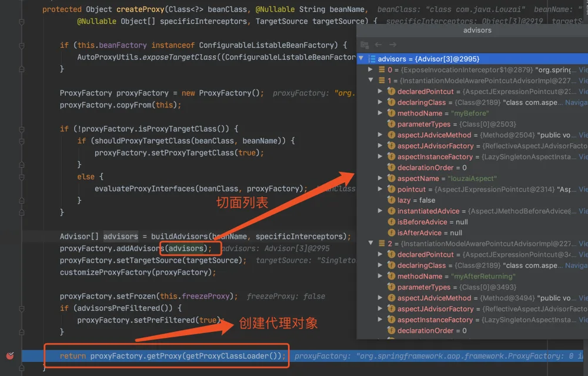The height and width of the screenshot is (376, 588).
Task: Click View link on element 1 row
Action: pyautogui.click(x=583, y=80)
